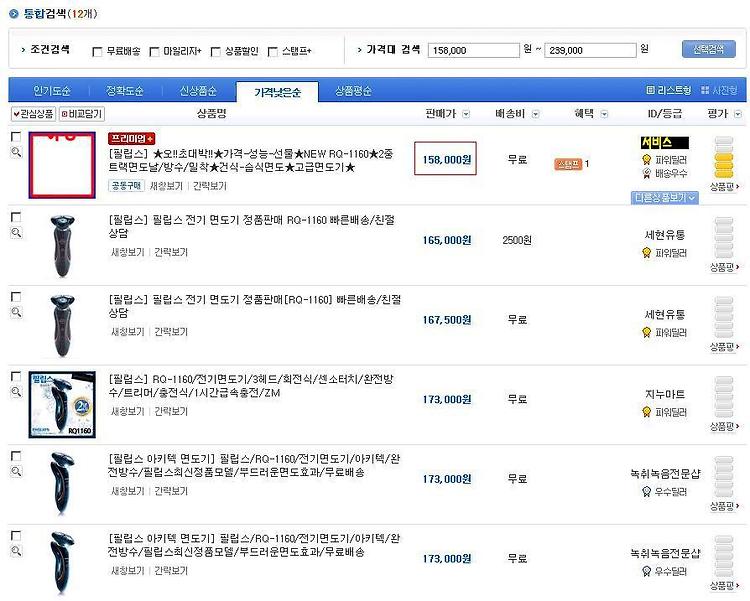Check the 158,000원 premium product checkbox
Viewport: 750px width, 601px height.
[x=16, y=137]
